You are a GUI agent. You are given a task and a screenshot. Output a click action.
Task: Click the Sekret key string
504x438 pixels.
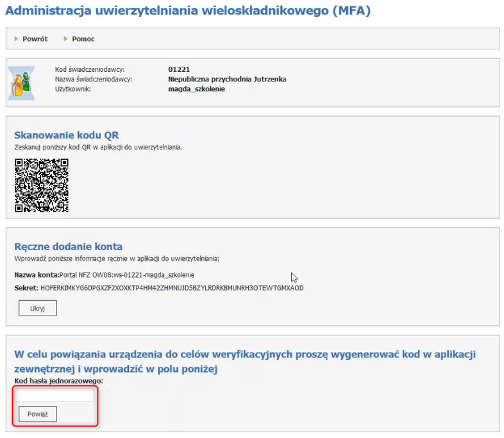172,288
